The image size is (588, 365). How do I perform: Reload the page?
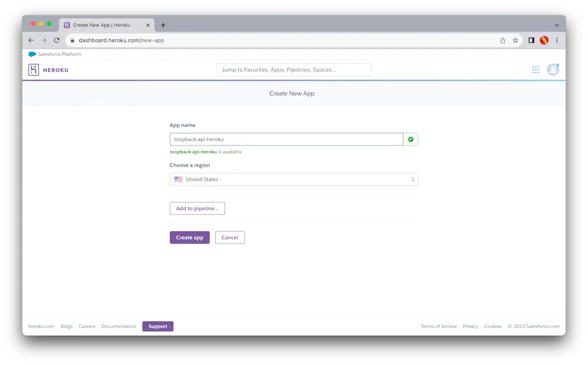point(56,40)
